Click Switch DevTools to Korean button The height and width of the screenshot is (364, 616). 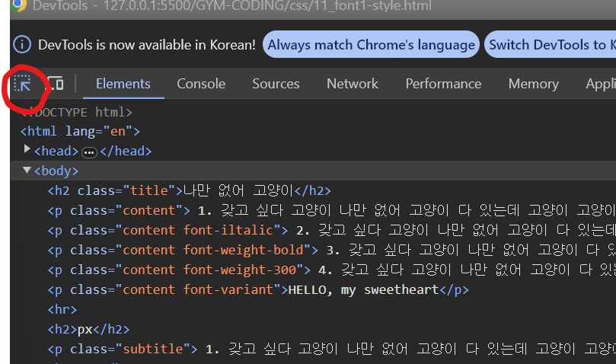pyautogui.click(x=551, y=44)
